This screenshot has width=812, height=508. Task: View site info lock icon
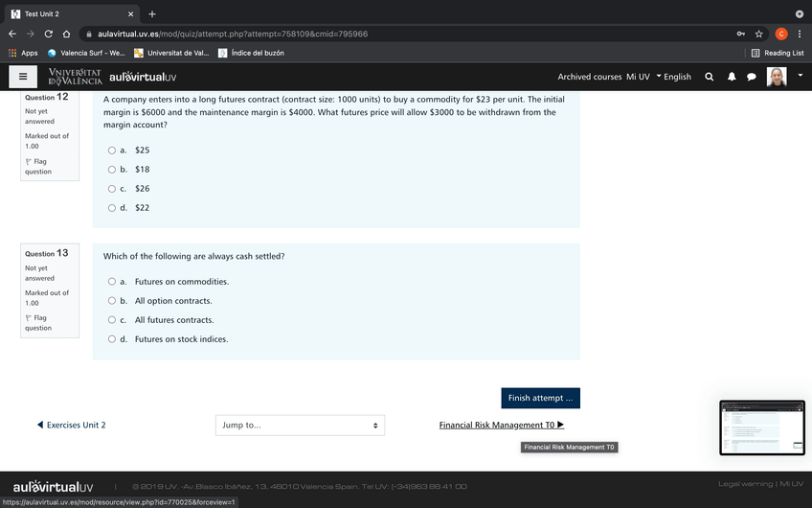[89, 34]
